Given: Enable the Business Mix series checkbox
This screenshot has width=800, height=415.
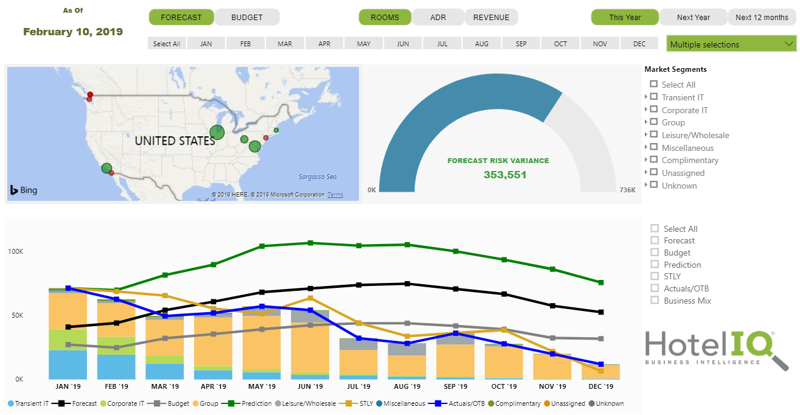Looking at the screenshot, I should [x=655, y=300].
